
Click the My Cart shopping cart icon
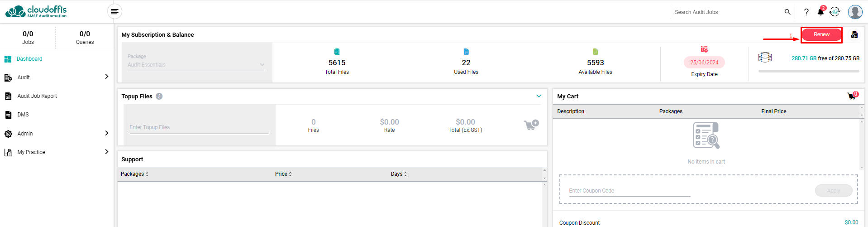[852, 96]
